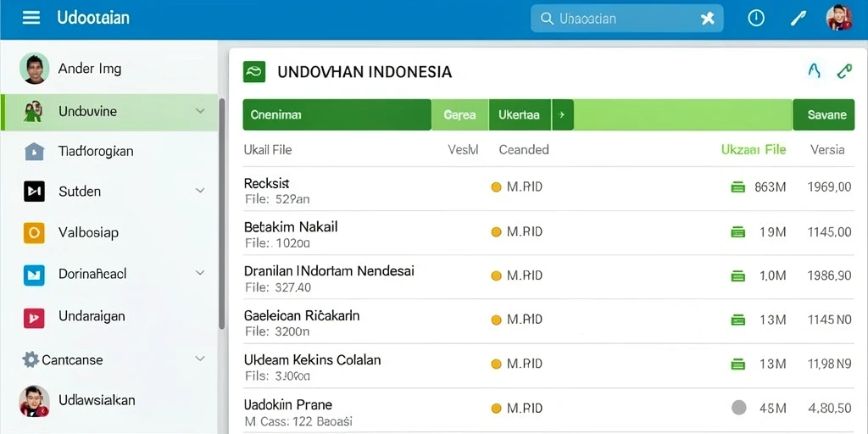Expand the Sutden chevron
This screenshot has height=434, width=868.
[x=200, y=191]
